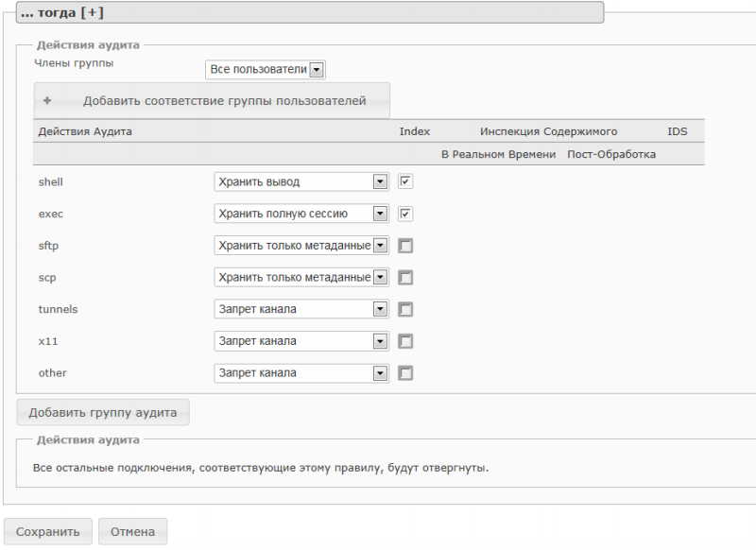Open the x11 'Запрет канала' dropdown

[x=301, y=341]
